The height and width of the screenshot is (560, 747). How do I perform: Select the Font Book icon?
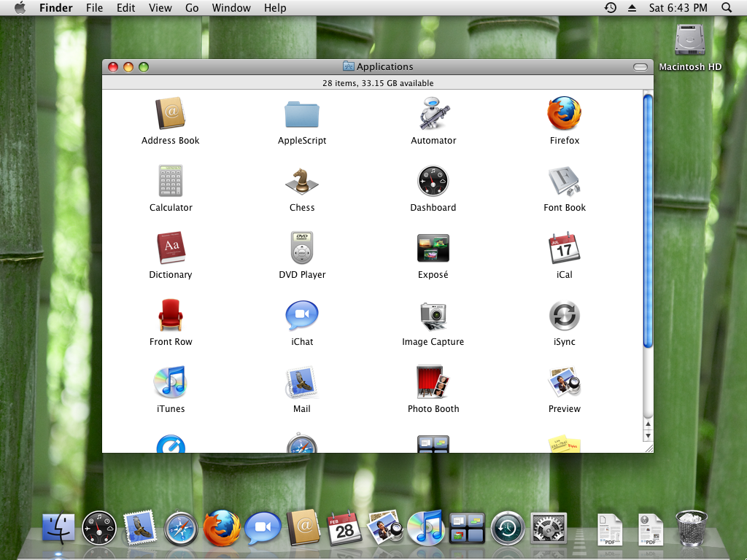[565, 181]
